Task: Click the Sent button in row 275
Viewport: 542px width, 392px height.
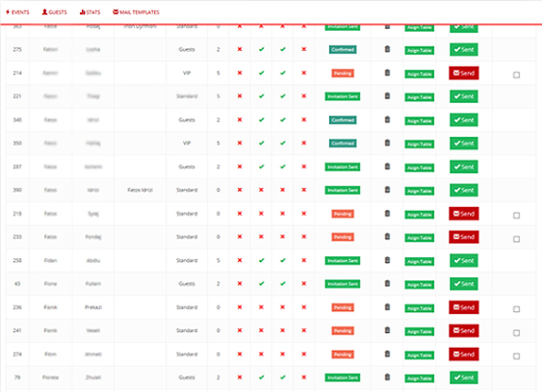Action: point(463,49)
